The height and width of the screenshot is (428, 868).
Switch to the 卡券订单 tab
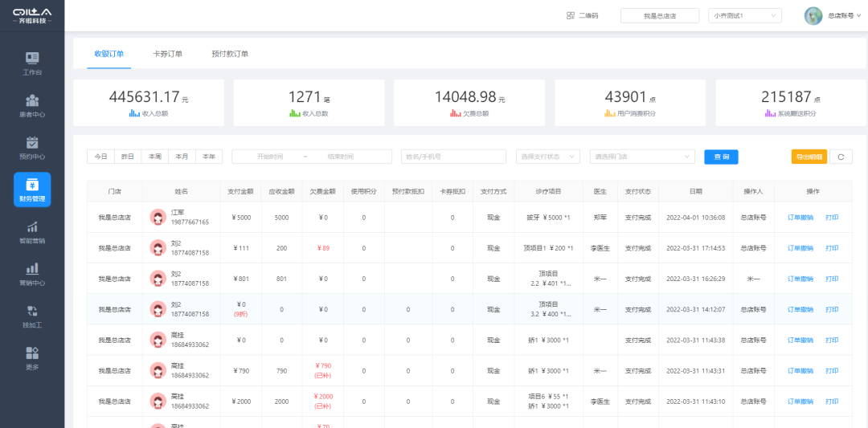click(168, 54)
